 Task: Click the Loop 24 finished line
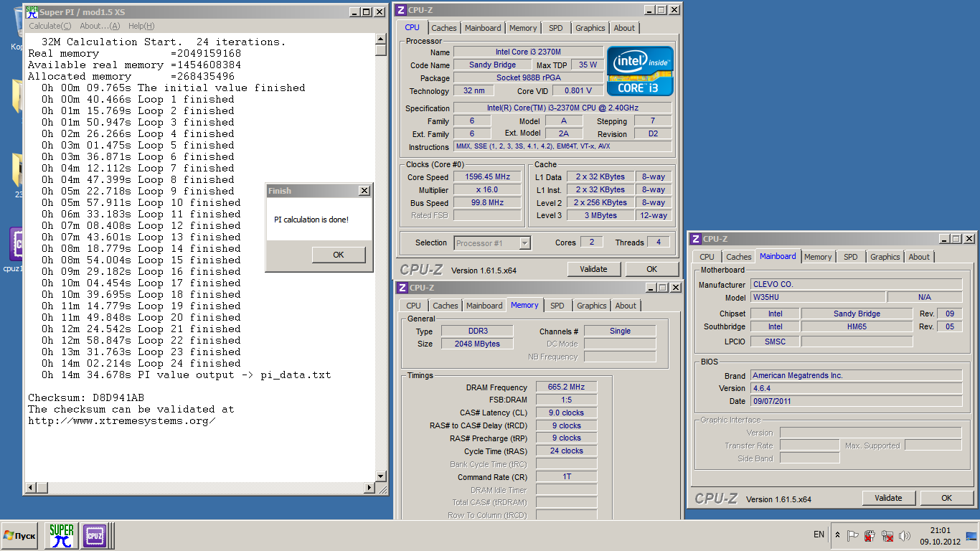click(x=141, y=363)
